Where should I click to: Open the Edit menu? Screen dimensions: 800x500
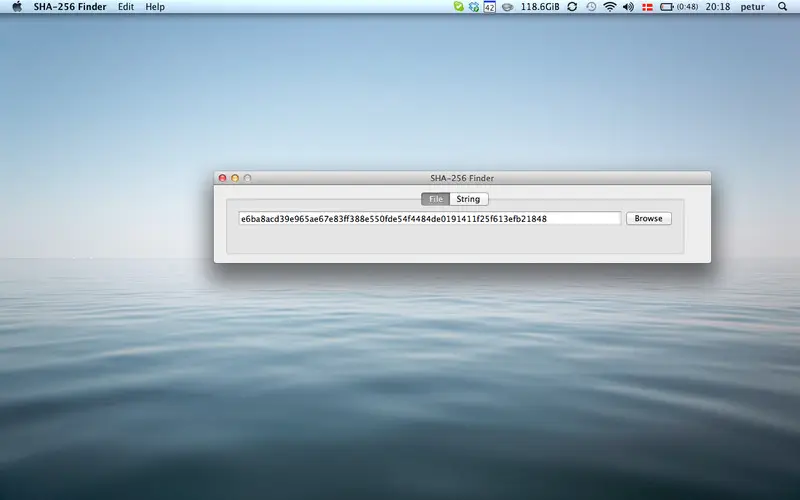126,7
